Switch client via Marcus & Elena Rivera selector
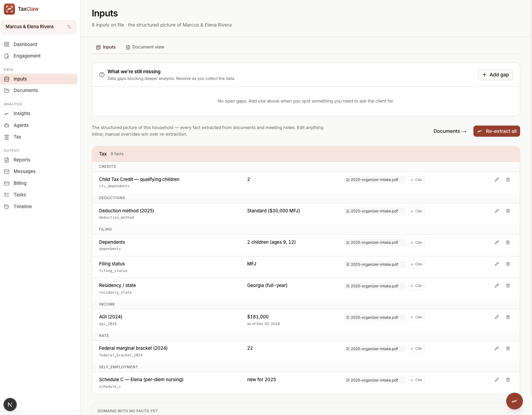532x415 pixels. [38, 27]
